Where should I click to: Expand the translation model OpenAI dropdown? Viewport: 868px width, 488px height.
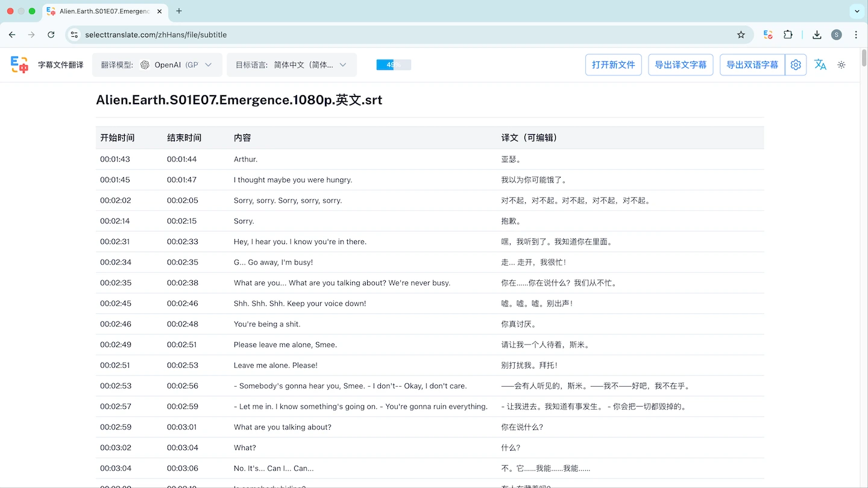click(x=157, y=64)
